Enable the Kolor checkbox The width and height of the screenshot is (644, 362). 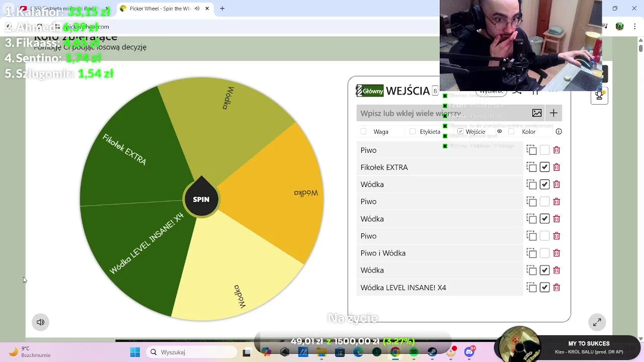(511, 132)
